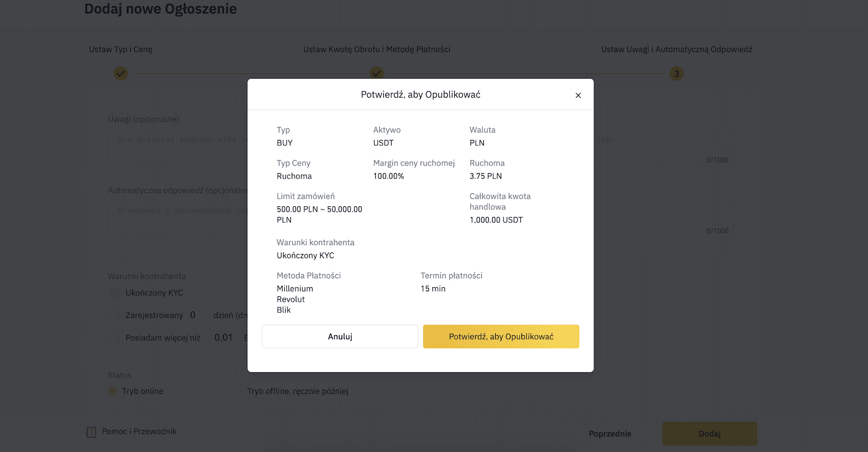The width and height of the screenshot is (868, 452).
Task: Select the Revolut payment method
Action: [291, 299]
